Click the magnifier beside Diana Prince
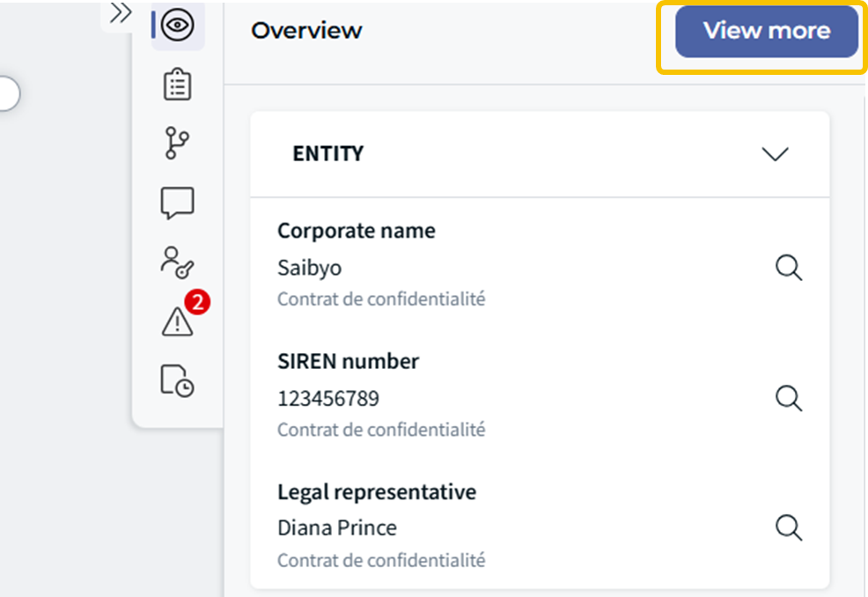 [789, 527]
